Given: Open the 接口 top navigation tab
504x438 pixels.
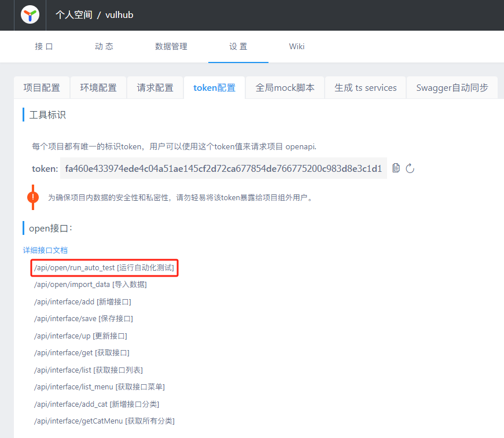Looking at the screenshot, I should (44, 46).
